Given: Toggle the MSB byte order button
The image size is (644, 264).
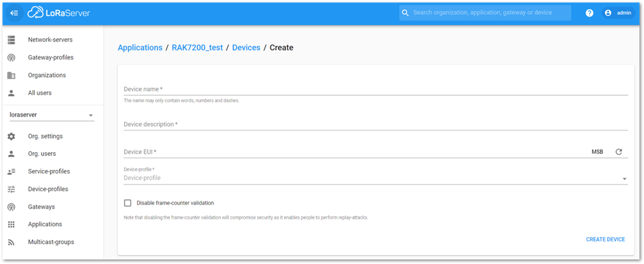Looking at the screenshot, I should (597, 152).
